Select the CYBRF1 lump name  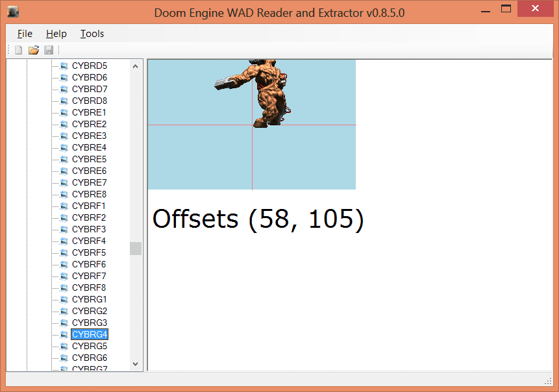[89, 206]
